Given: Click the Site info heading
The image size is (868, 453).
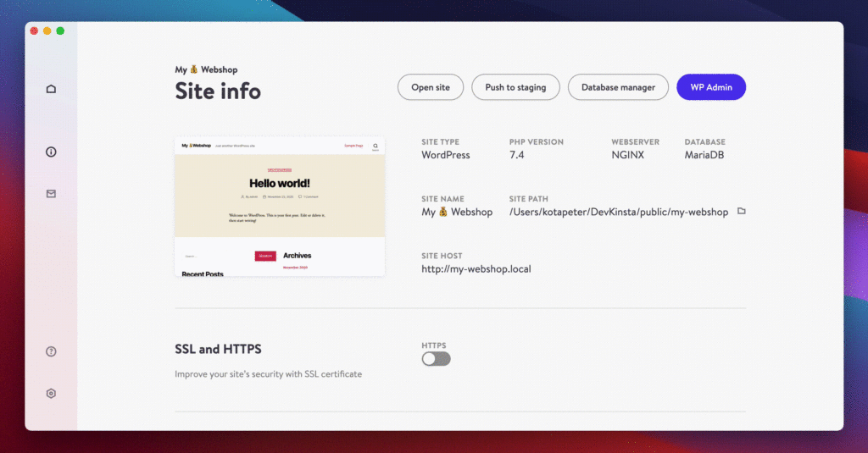Looking at the screenshot, I should click(218, 91).
